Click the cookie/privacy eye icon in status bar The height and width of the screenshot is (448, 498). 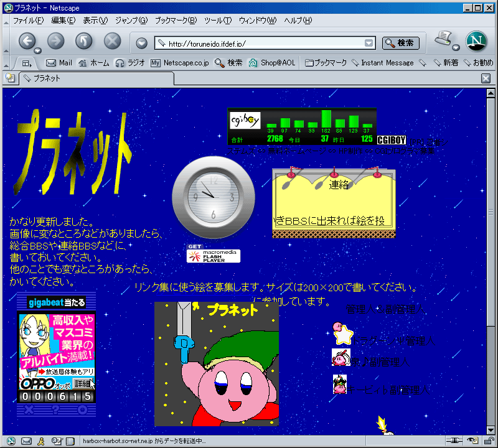[472, 441]
